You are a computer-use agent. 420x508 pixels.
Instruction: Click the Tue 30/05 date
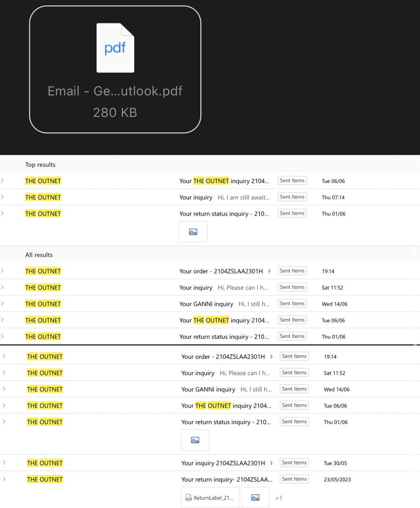pos(335,463)
